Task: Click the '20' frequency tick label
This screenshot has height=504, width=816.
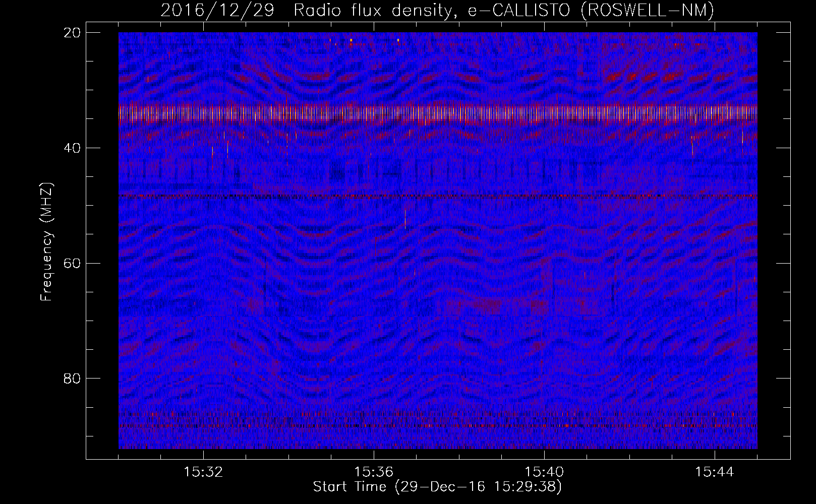Action: [x=72, y=33]
